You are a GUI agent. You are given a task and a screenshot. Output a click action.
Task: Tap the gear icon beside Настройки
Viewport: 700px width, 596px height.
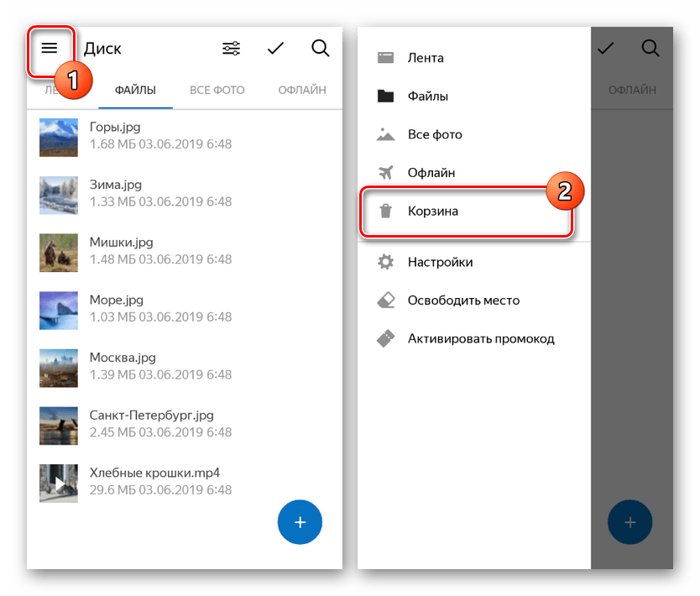(385, 263)
